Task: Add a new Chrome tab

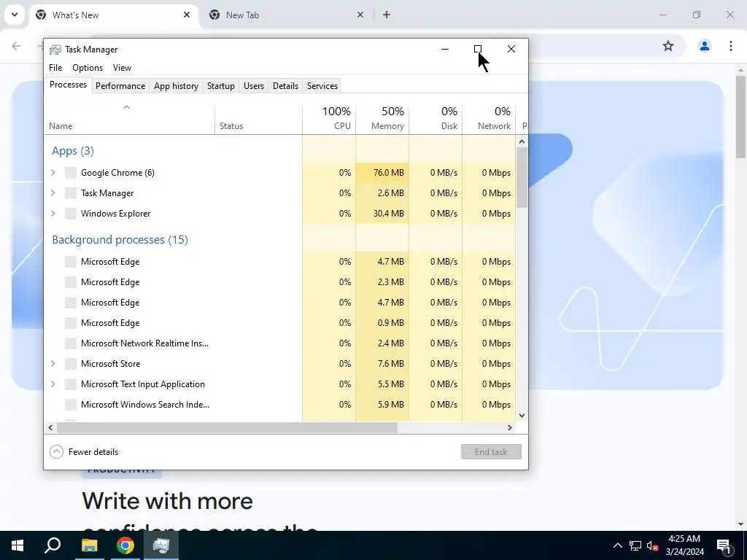Action: tap(387, 15)
